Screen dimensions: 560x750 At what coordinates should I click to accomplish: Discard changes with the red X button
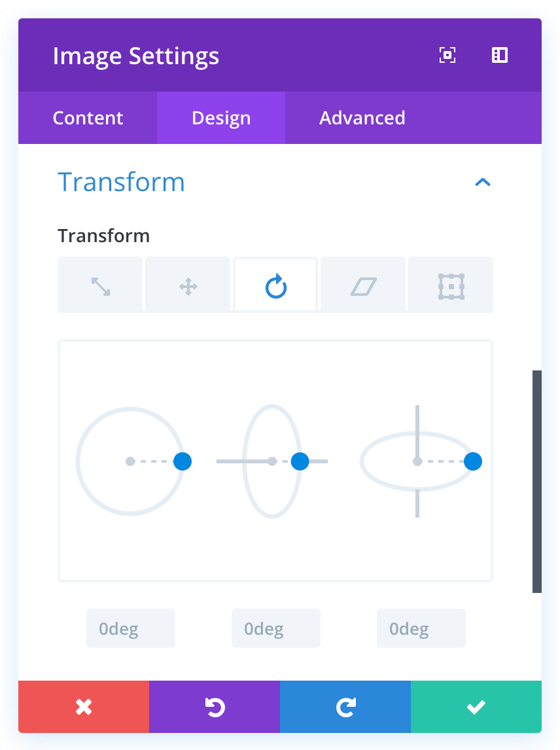(84, 707)
